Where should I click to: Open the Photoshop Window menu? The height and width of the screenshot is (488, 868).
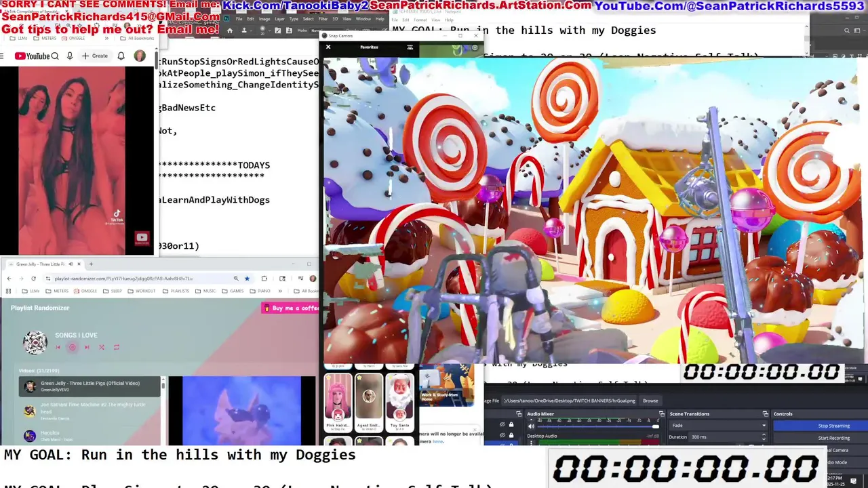tap(363, 19)
